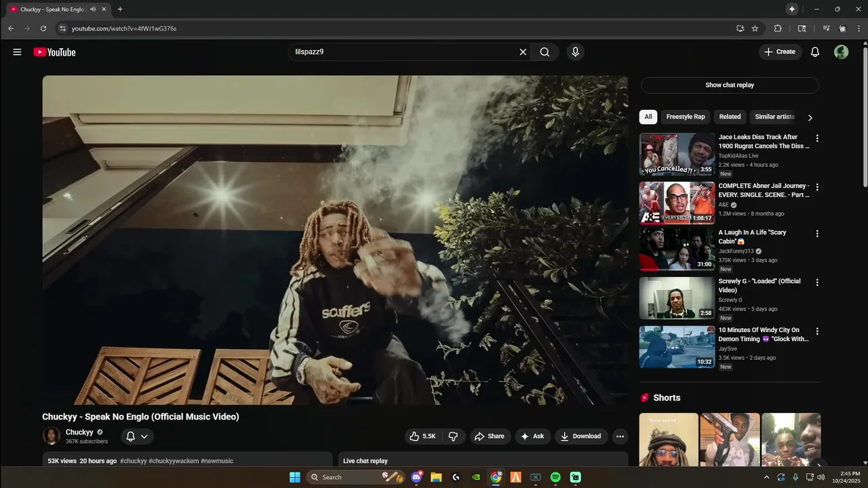
Task: Open the account avatar menu
Action: pyautogui.click(x=841, y=52)
